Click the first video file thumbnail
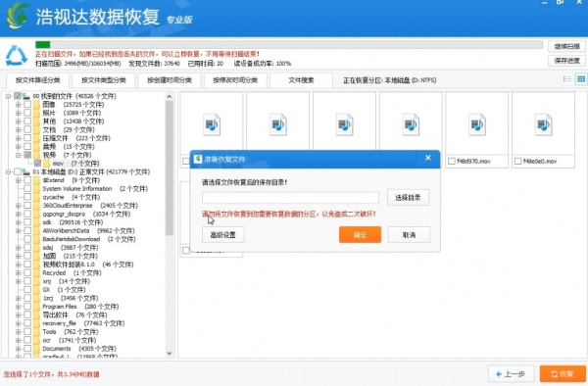The width and height of the screenshot is (588, 386). (212, 124)
